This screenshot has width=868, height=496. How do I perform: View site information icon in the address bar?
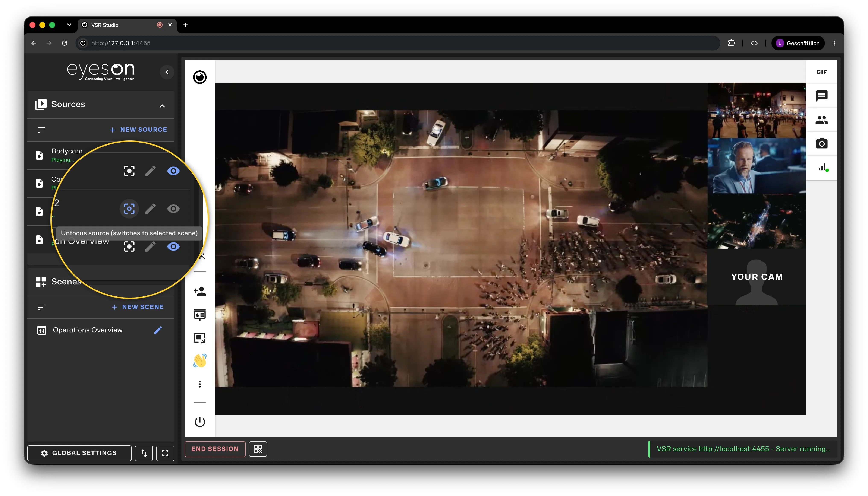coord(83,43)
